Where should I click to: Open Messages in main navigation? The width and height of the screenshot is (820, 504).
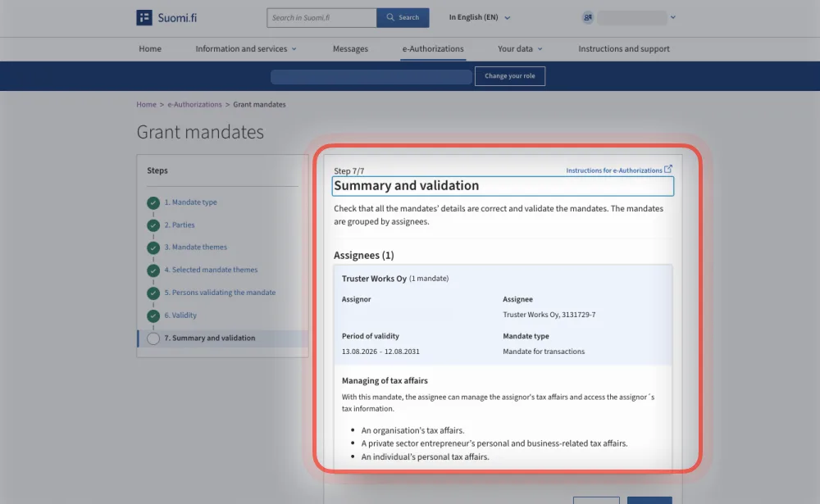[x=350, y=48]
